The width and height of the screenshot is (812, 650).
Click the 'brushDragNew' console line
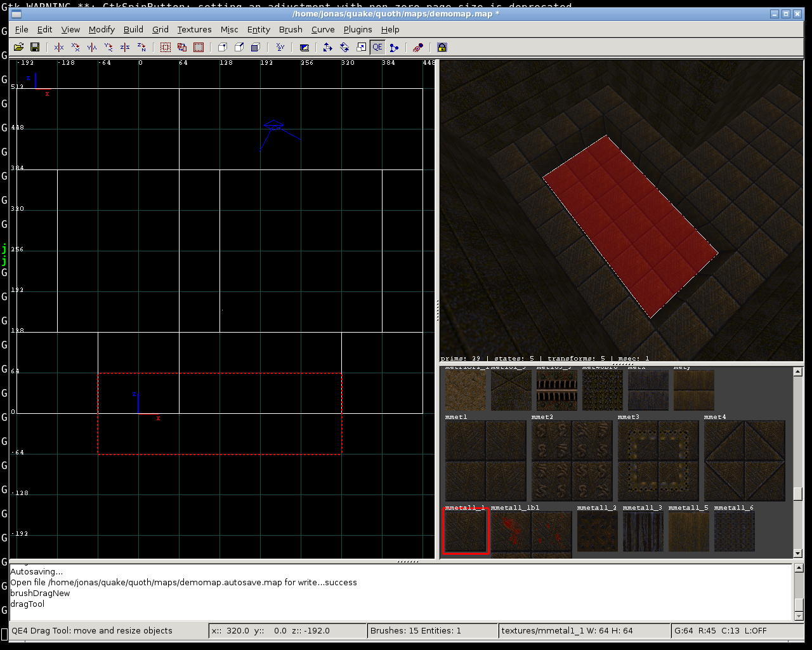pos(40,594)
